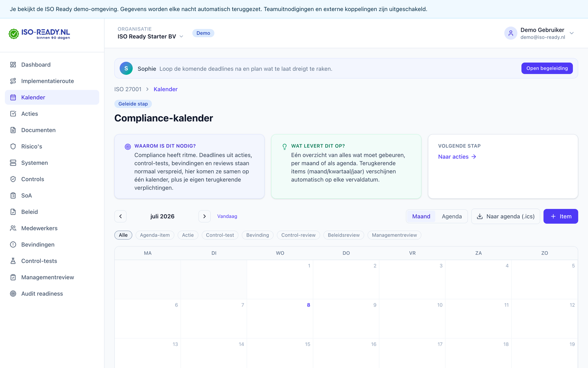Click the Kalender breadcrumb link

coord(166,89)
